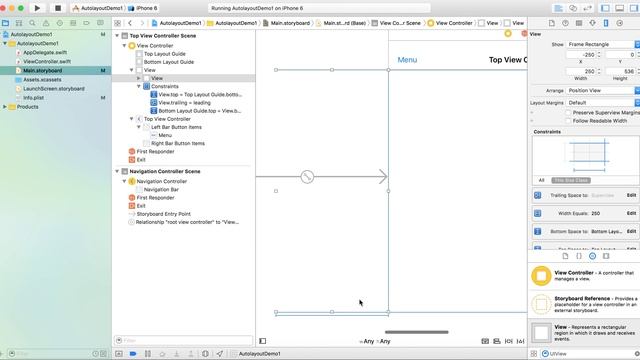Image resolution: width=640 pixels, height=360 pixels.
Task: Collapse the Navigation Controller Scene
Action: [x=117, y=171]
